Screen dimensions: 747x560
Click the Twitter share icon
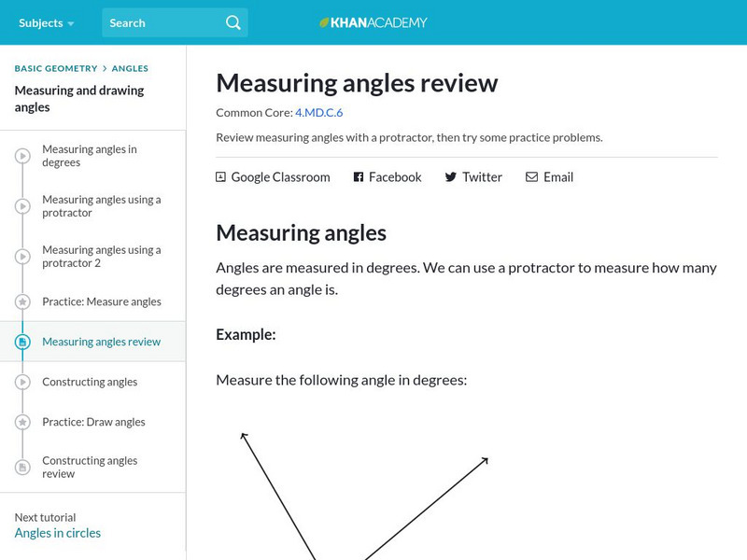tap(449, 176)
